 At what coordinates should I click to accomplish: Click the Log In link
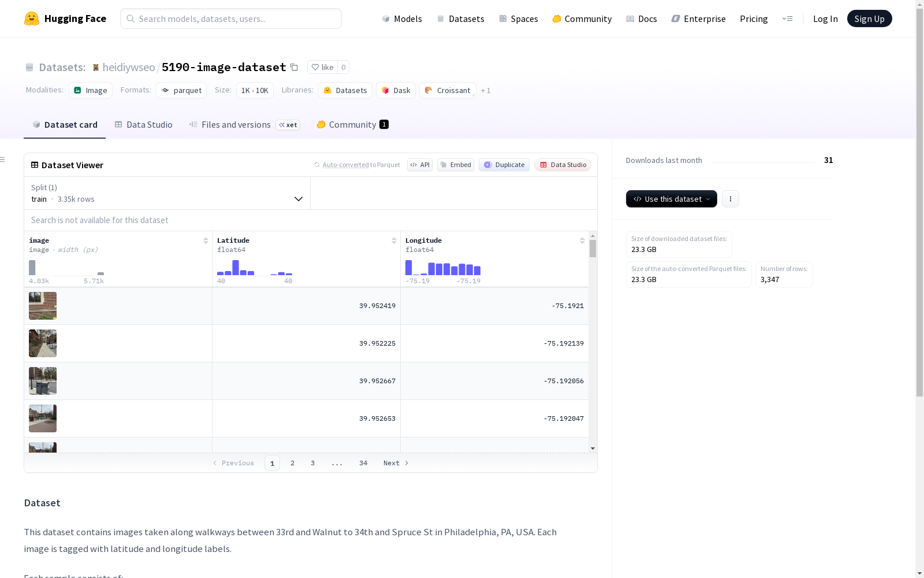click(x=825, y=18)
